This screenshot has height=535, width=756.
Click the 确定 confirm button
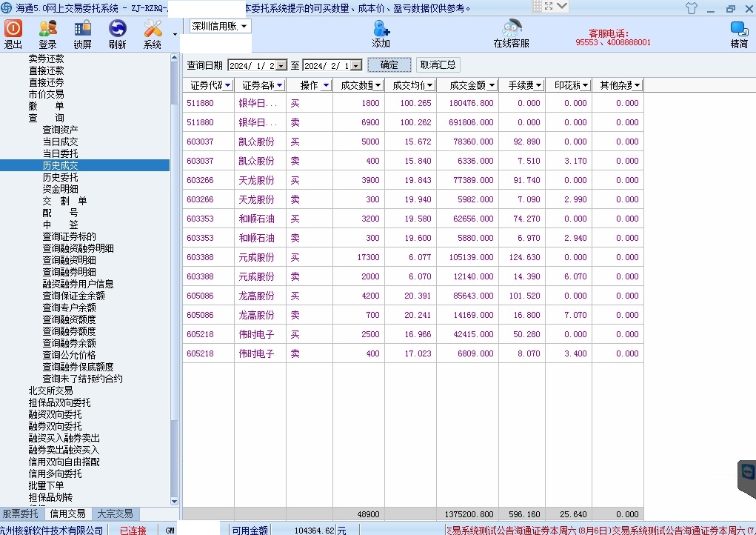pos(389,65)
